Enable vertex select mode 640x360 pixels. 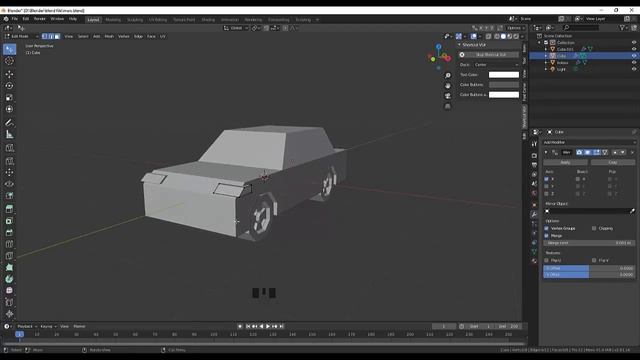click(x=44, y=36)
